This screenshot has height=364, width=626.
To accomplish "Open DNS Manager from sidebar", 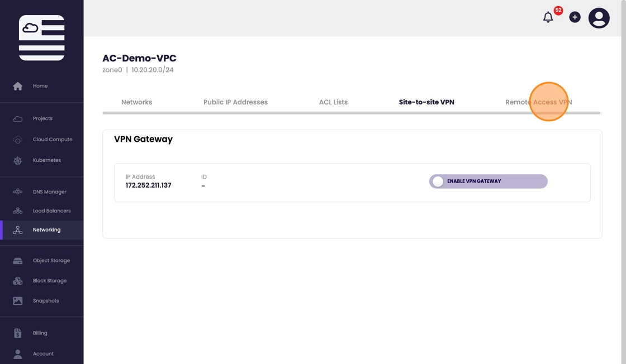I will (x=49, y=192).
